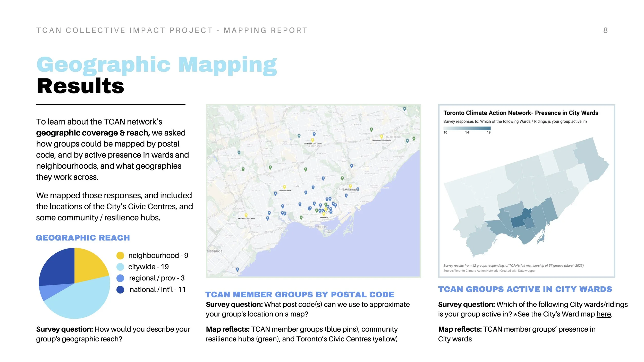Image resolution: width=644 pixels, height=362 pixels.
Task: Click the 'Geographic Reach' section heading
Action: coord(83,238)
